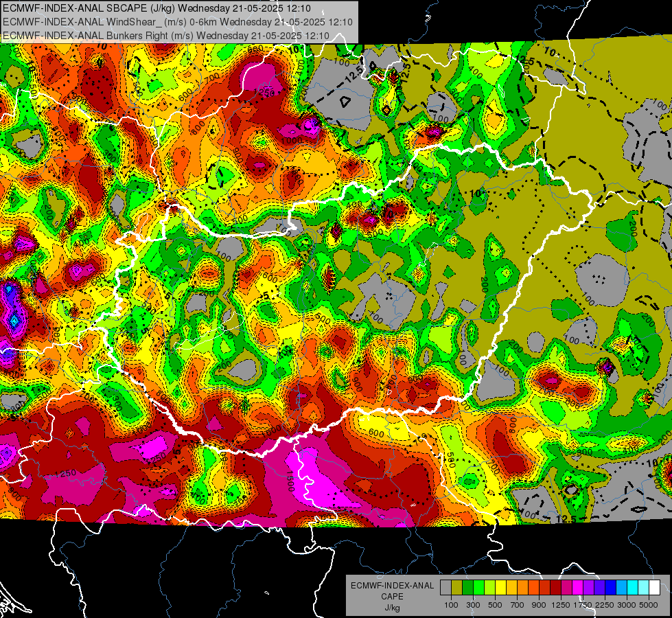Click the '1500' contour label on the map

click(x=290, y=481)
